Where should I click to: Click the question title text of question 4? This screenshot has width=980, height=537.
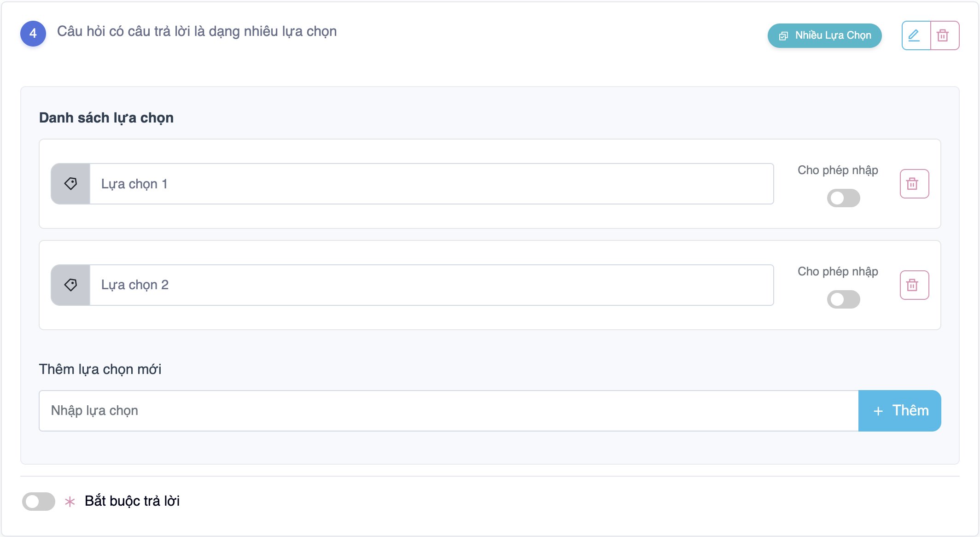point(197,31)
